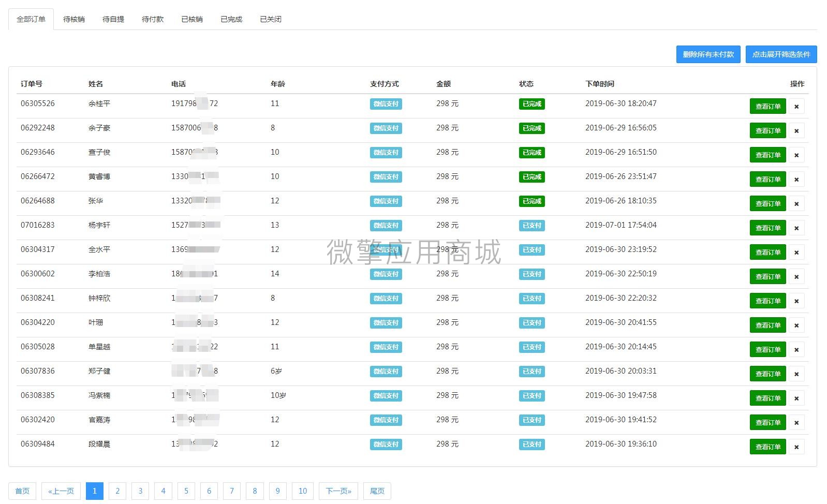
Task: Go to page 10
Action: pos(303,491)
